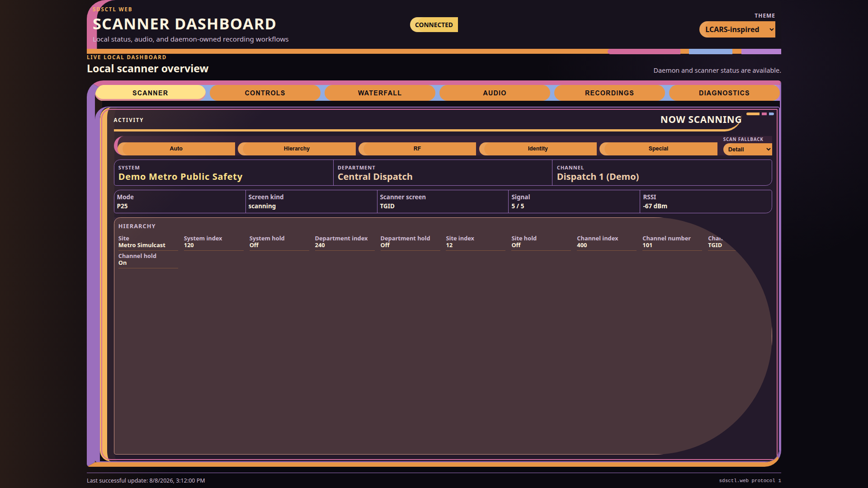Click the System hold value Off
The width and height of the screenshot is (868, 488).
[254, 245]
